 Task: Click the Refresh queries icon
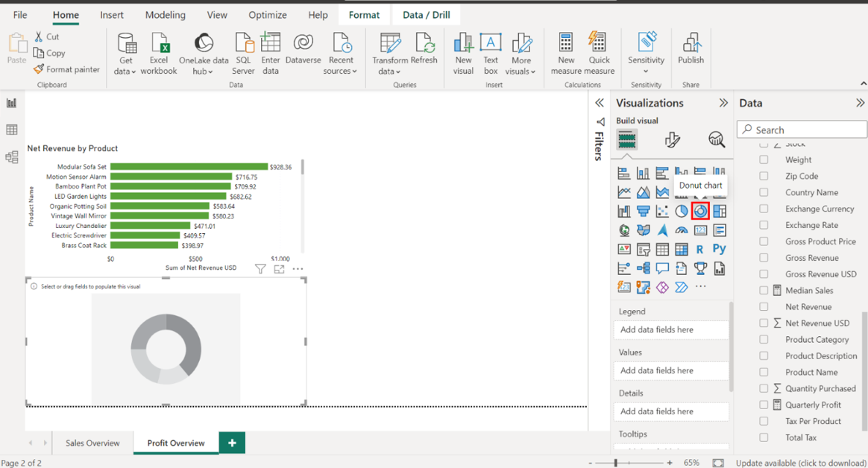424,49
